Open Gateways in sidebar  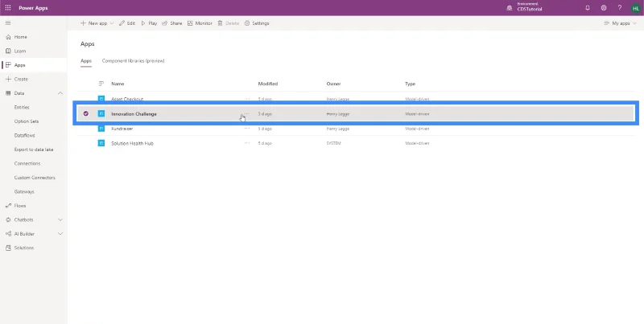[24, 191]
